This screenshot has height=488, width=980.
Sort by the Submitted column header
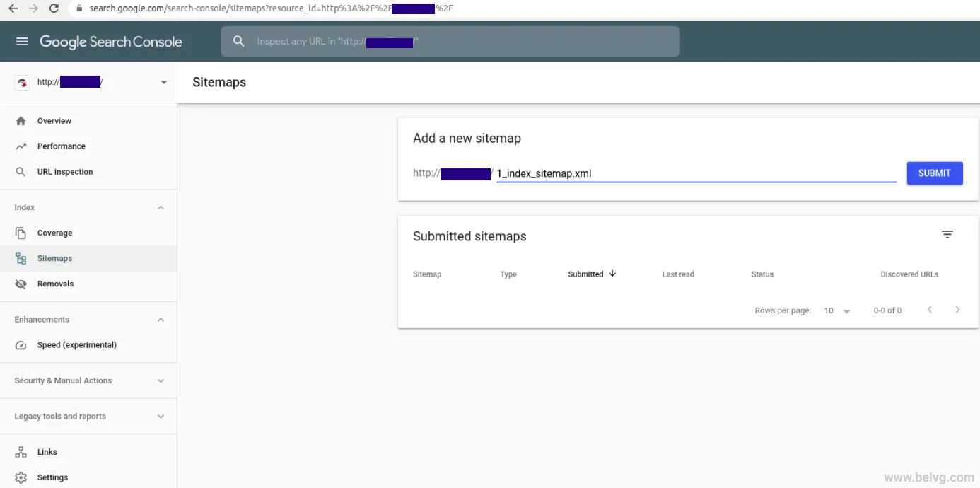[585, 274]
